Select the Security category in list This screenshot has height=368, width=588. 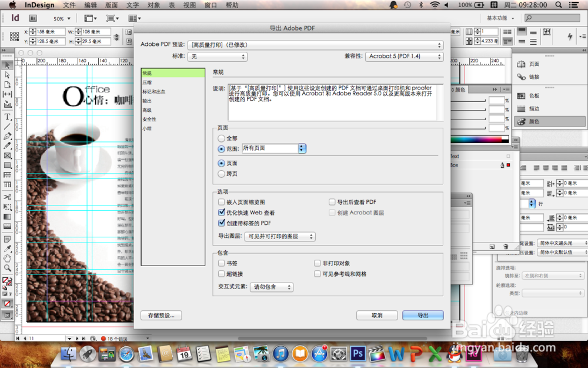(173, 120)
